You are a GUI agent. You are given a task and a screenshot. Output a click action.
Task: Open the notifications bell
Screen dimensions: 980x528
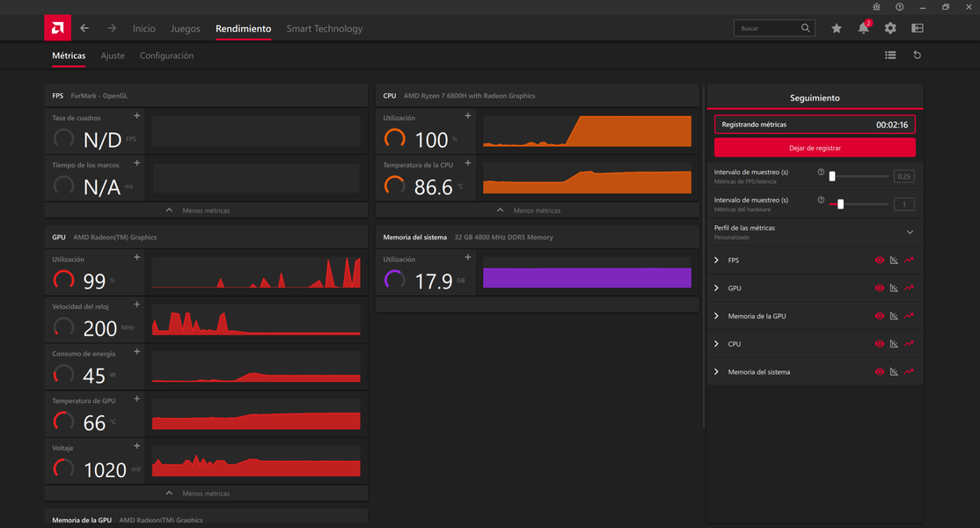(x=863, y=28)
